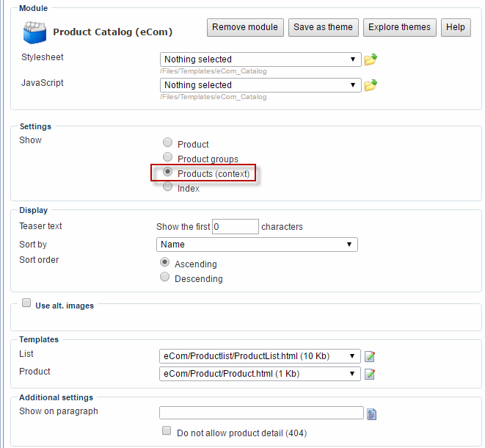
Task: Select Descending sort order
Action: (165, 278)
